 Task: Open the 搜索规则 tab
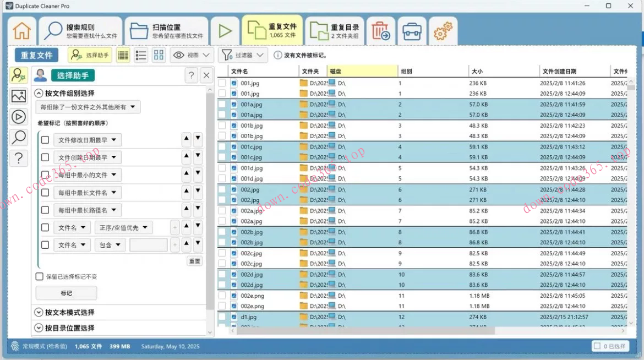coord(80,31)
